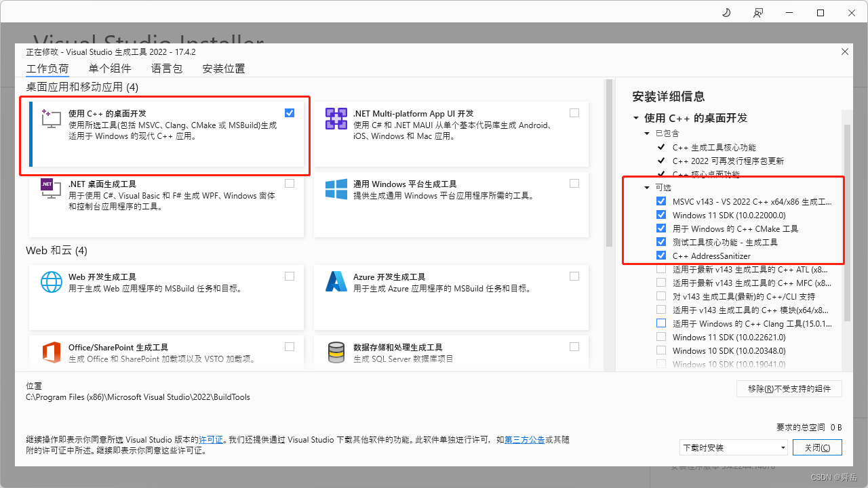Check the 数据存储和处理生成工具 checkbox
The image size is (868, 488).
coord(574,346)
